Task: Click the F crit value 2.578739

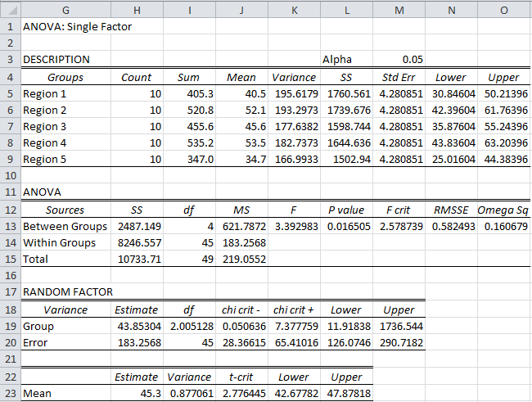Action: (399, 226)
